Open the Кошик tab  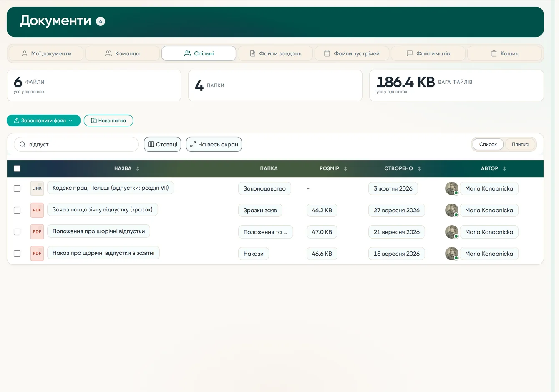[504, 53]
